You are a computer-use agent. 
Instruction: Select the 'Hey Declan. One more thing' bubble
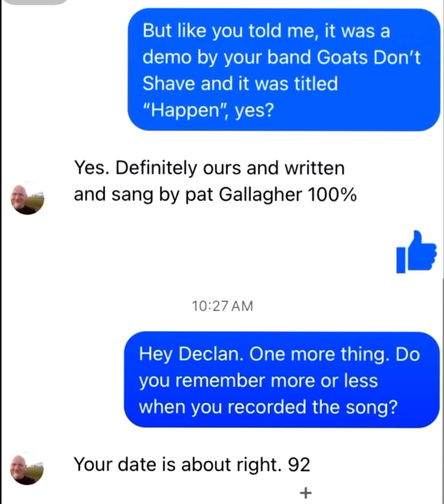pyautogui.click(x=282, y=380)
